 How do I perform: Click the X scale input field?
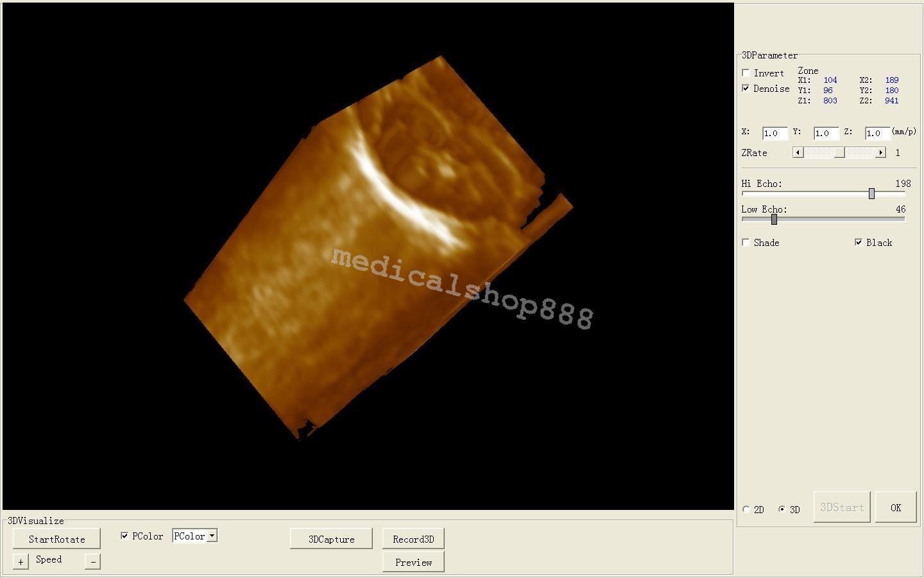pos(774,133)
